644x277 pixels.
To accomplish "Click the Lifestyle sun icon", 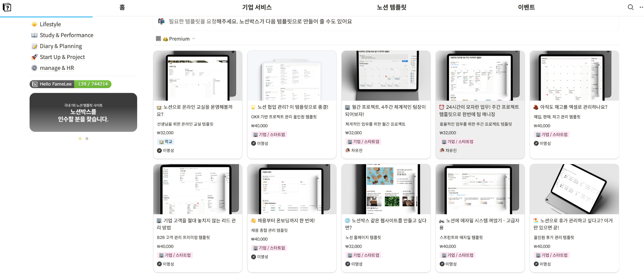I will point(34,24).
